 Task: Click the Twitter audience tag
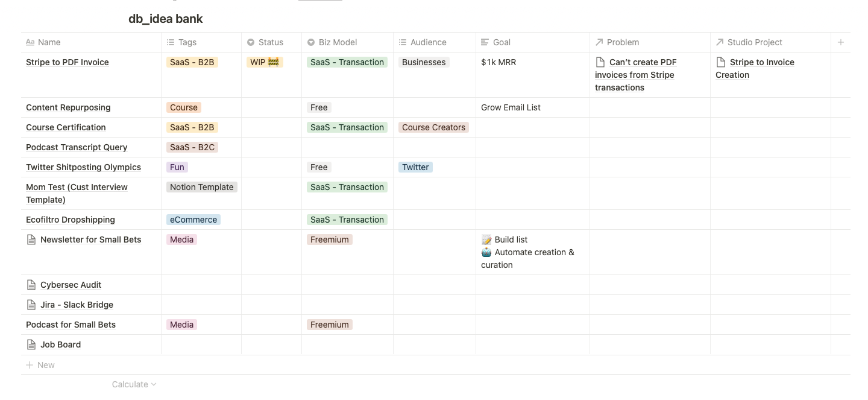415,167
